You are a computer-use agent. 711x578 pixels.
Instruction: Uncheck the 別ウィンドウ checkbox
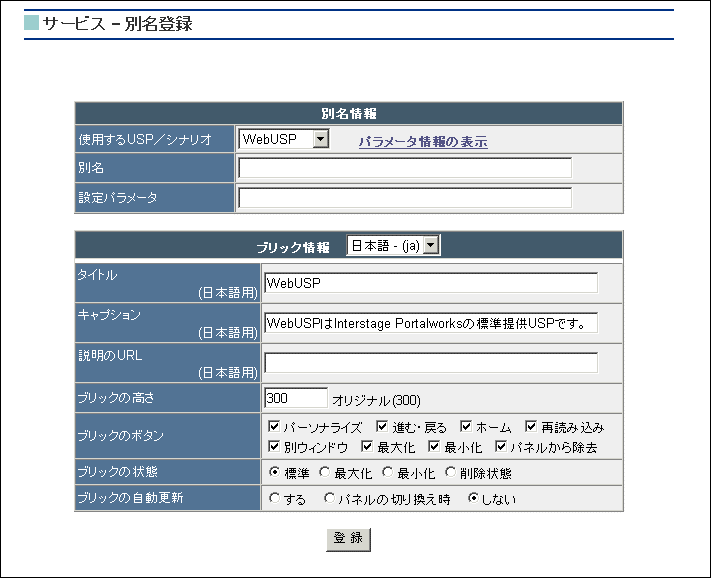(x=273, y=447)
